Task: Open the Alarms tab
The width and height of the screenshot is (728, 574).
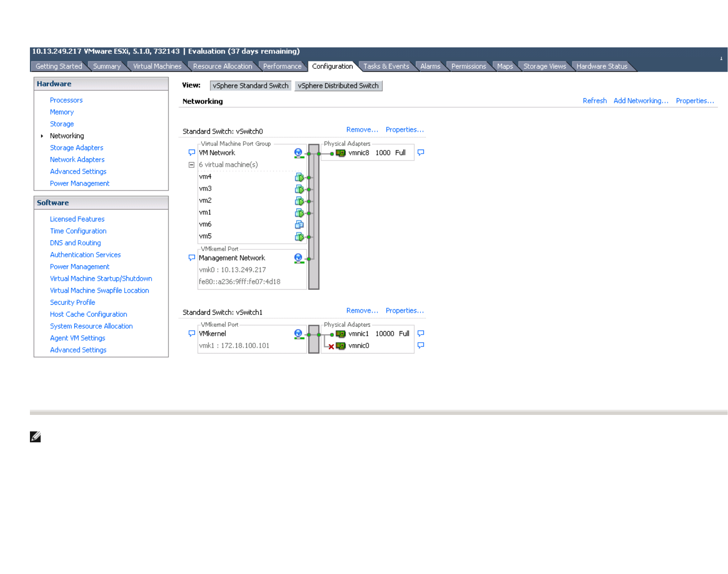Action: [x=430, y=66]
